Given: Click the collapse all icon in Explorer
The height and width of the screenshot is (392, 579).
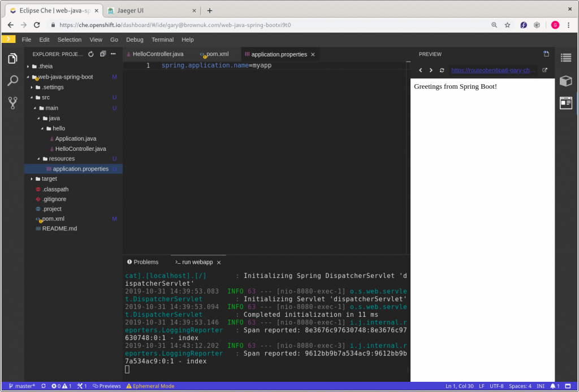Looking at the screenshot, I should point(102,54).
